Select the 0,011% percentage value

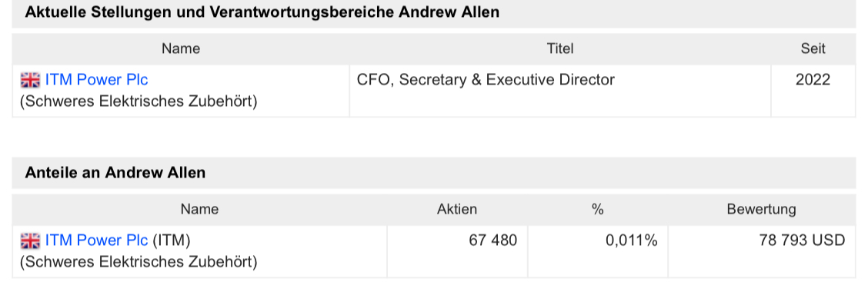click(x=632, y=241)
